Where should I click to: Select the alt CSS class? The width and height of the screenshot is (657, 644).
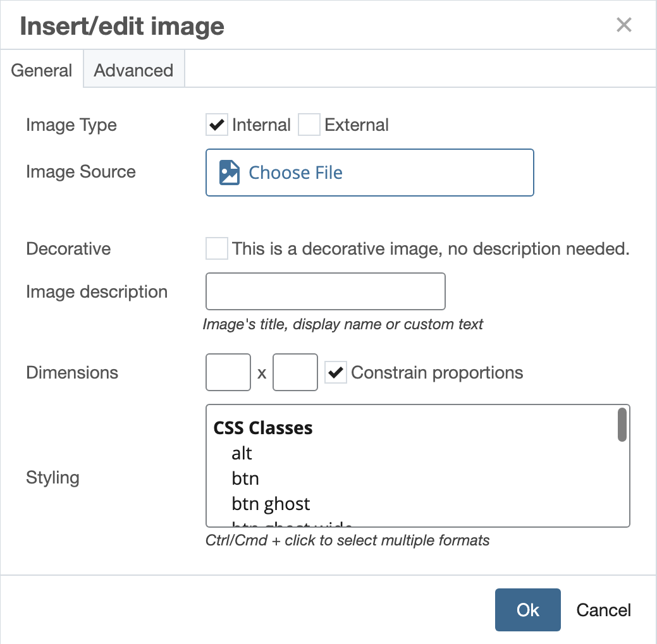[242, 453]
